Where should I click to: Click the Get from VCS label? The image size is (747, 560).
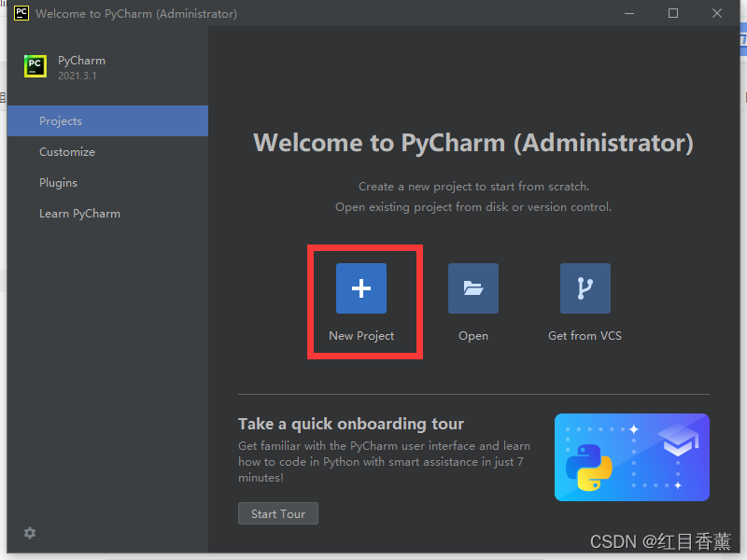click(x=585, y=336)
